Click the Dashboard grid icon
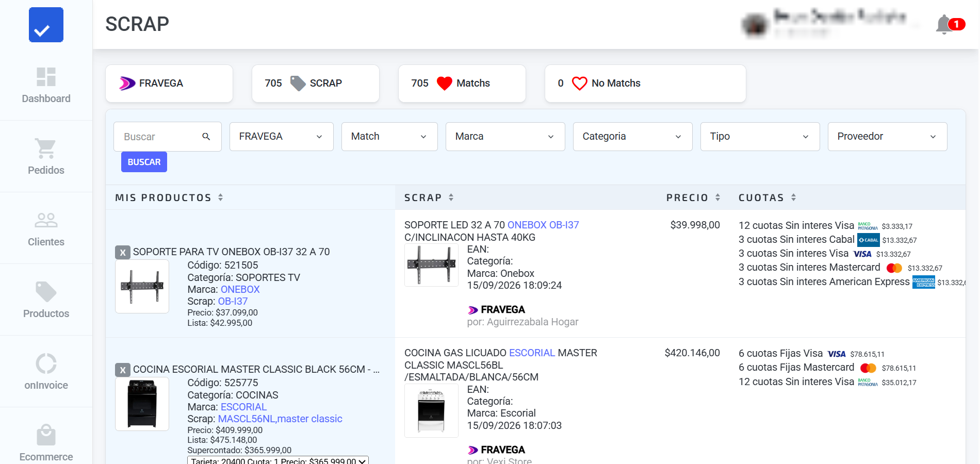Viewport: 980px width, 464px height. coord(46,77)
